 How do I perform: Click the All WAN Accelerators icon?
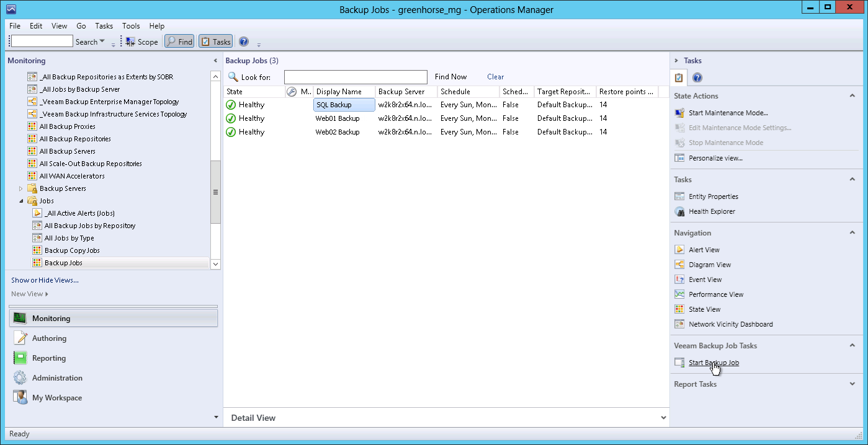coord(33,176)
